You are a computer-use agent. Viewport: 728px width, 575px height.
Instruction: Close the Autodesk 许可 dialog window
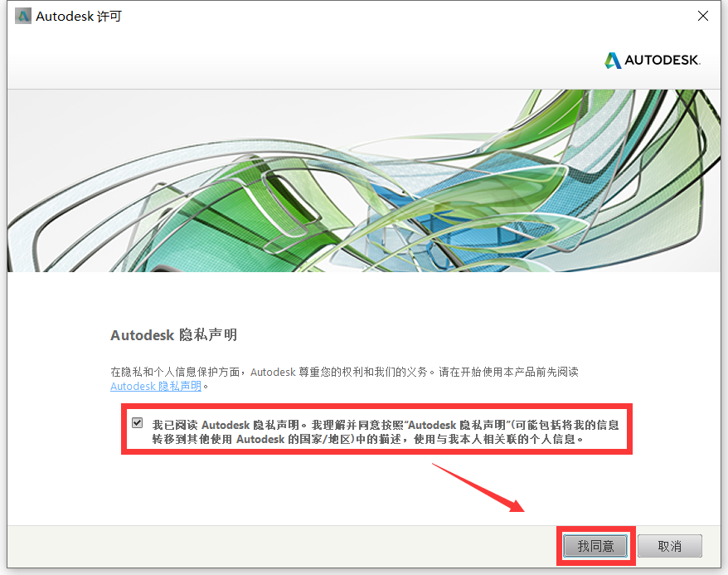point(703,17)
